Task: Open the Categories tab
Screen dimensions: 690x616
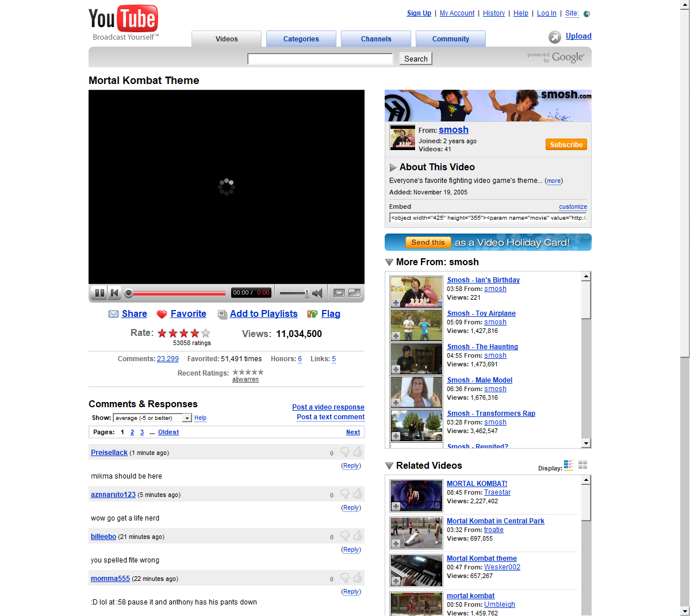Action: tap(301, 39)
